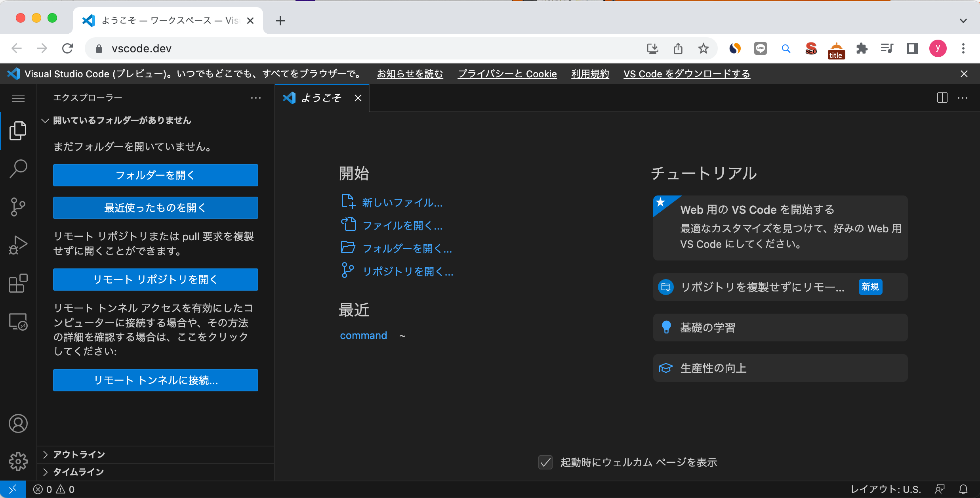The width and height of the screenshot is (980, 498).
Task: Open the Run and Debug view icon
Action: click(x=18, y=245)
